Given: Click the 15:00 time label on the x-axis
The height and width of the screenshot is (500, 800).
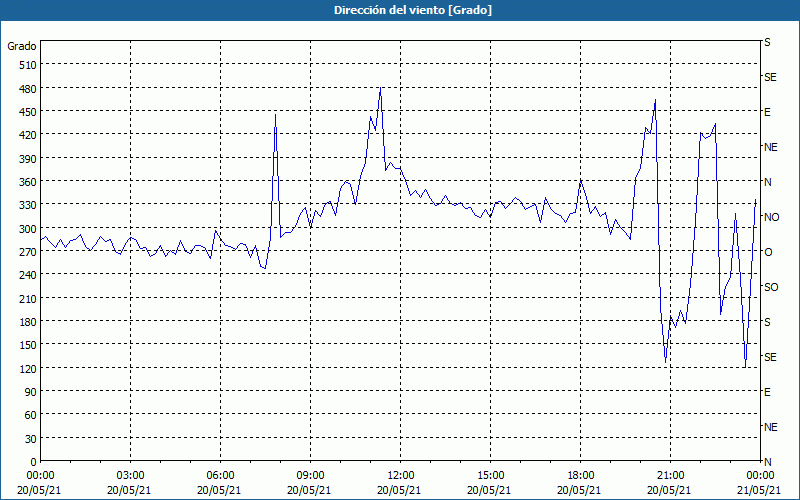Looking at the screenshot, I should 490,476.
